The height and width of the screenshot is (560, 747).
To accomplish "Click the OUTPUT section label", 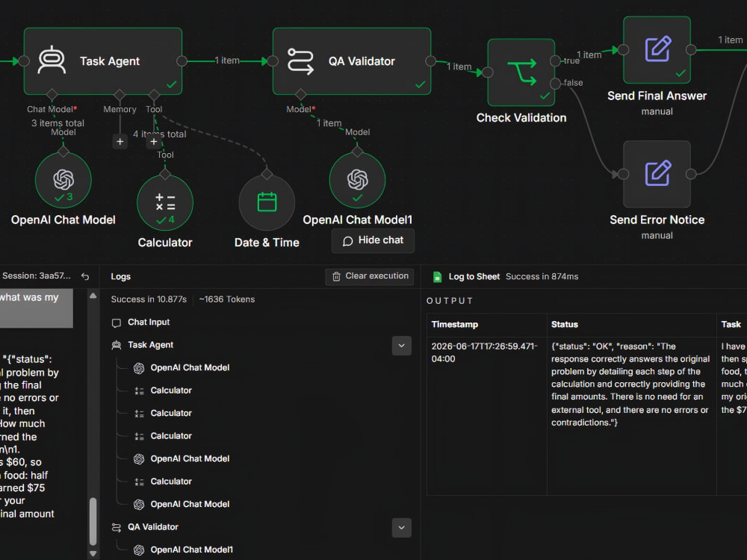I will [x=449, y=301].
